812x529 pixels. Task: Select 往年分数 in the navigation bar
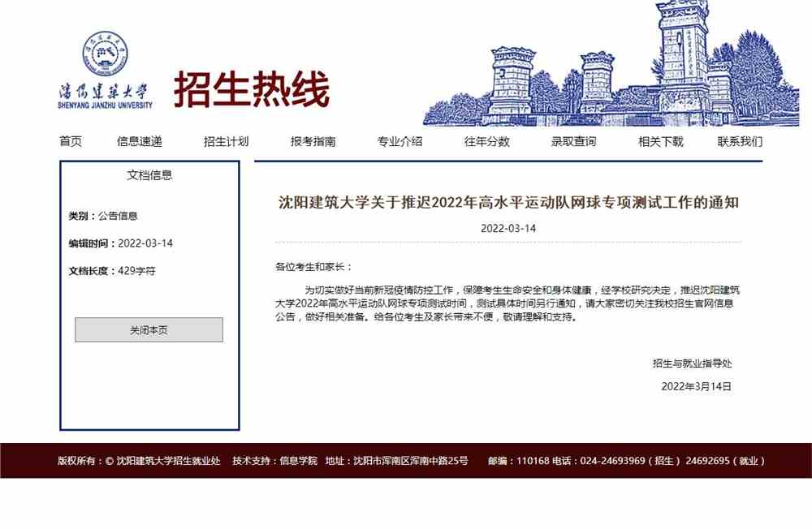pyautogui.click(x=486, y=141)
